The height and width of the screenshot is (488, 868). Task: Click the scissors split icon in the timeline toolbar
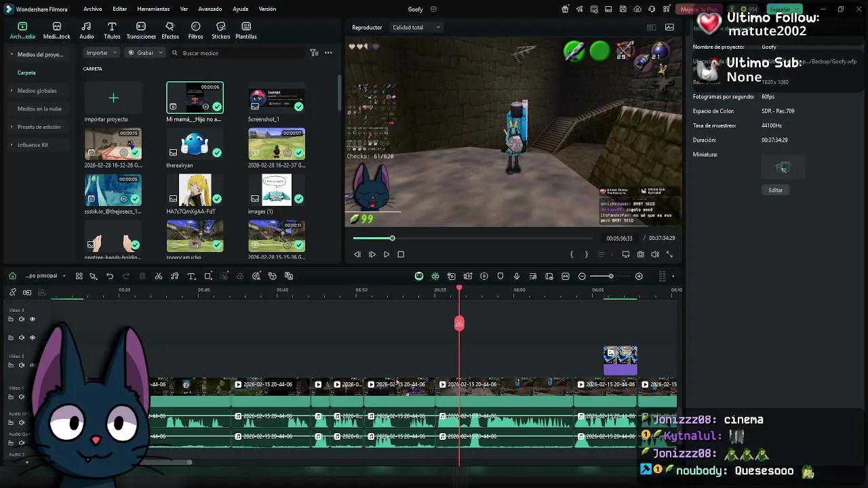coord(159,276)
